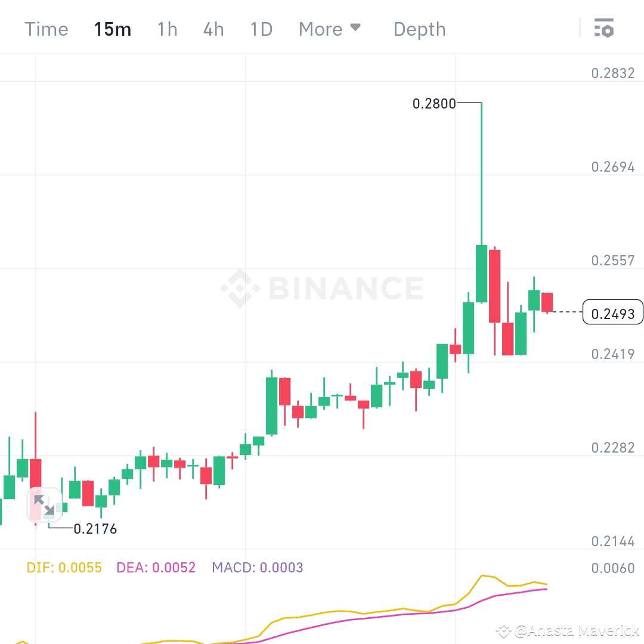
Task: Switch to the Depth view
Action: (419, 28)
